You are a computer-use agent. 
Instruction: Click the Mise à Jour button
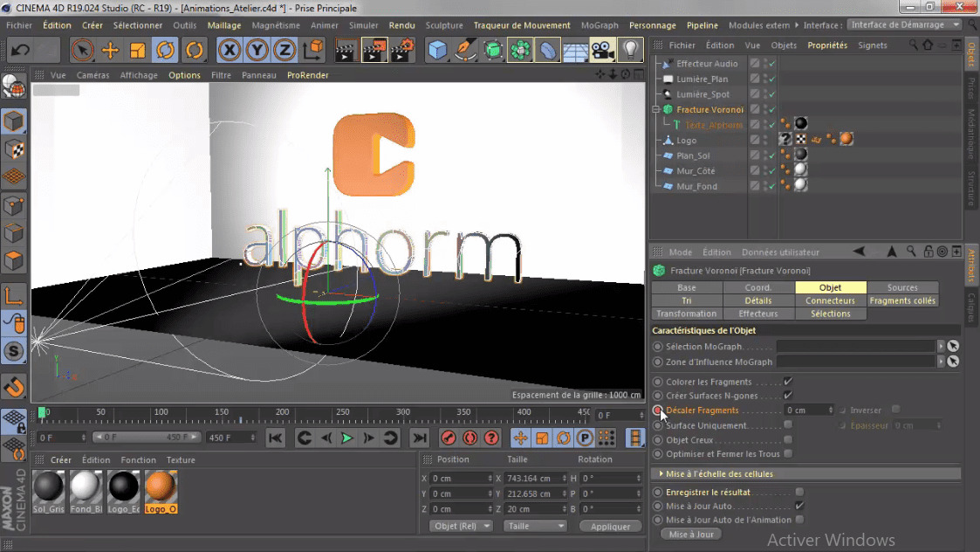[x=690, y=534]
